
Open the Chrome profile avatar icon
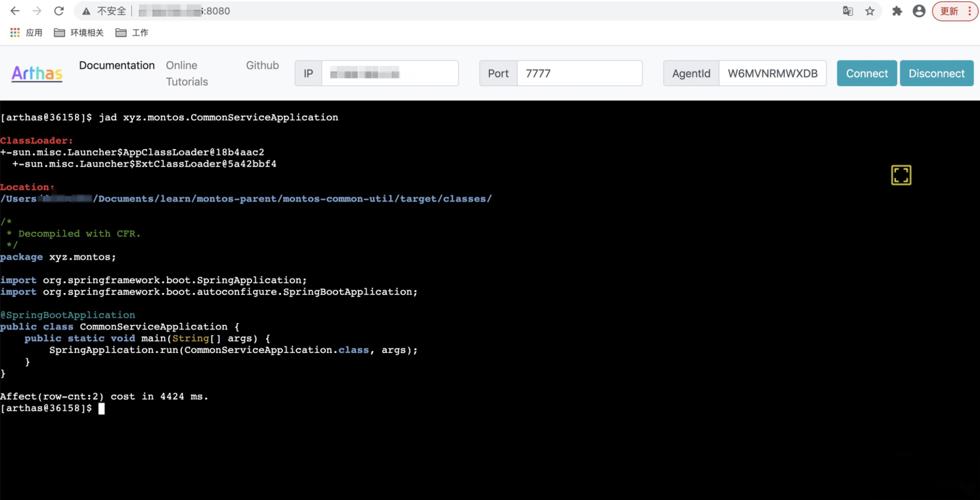(x=919, y=11)
